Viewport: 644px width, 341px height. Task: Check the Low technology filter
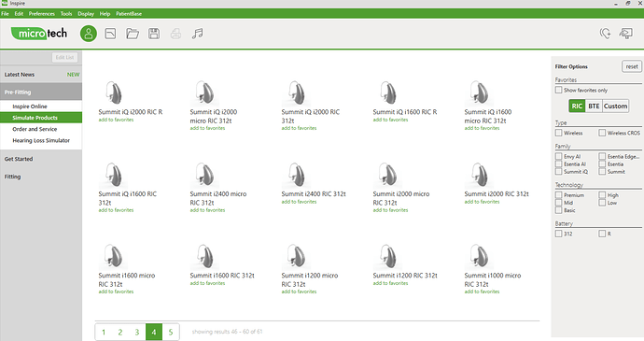pos(602,203)
